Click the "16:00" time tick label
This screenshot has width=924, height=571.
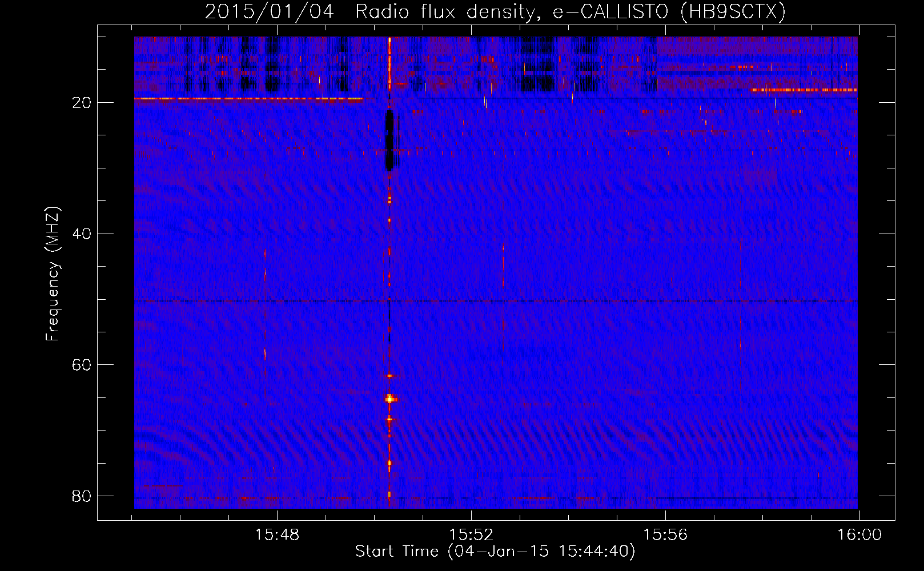pos(859,535)
